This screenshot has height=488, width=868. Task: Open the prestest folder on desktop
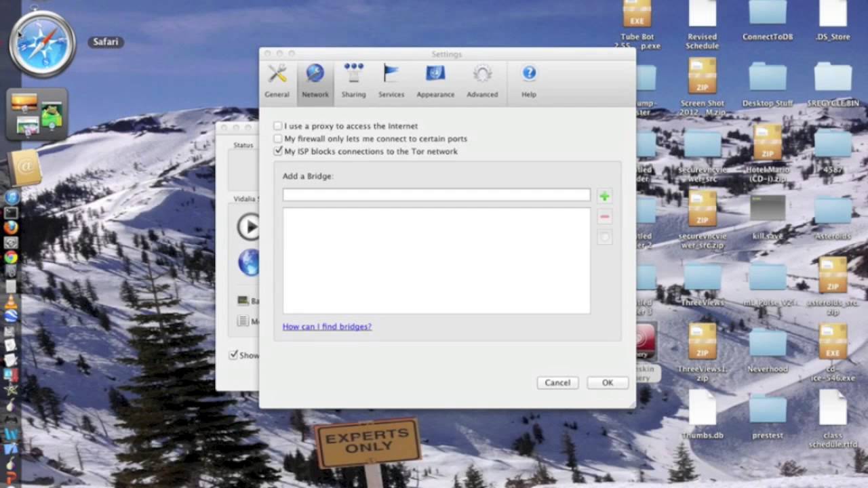[x=768, y=418]
